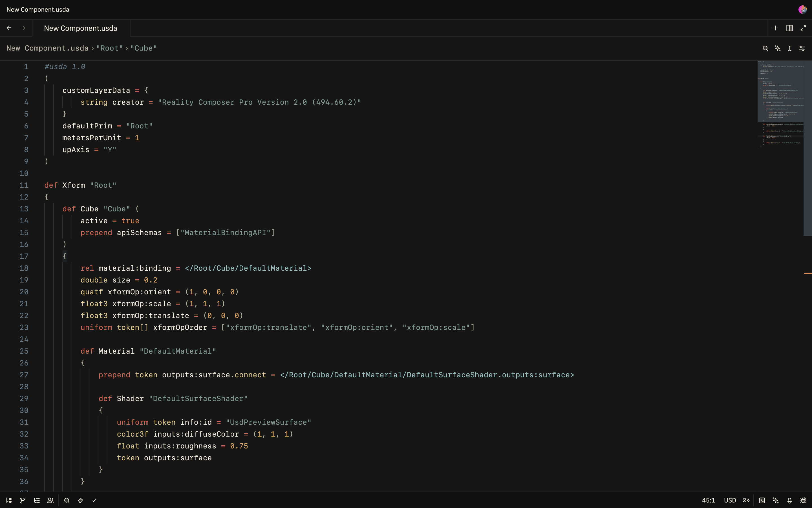
Task: Click xformOpOrder on line 23
Action: point(180,328)
